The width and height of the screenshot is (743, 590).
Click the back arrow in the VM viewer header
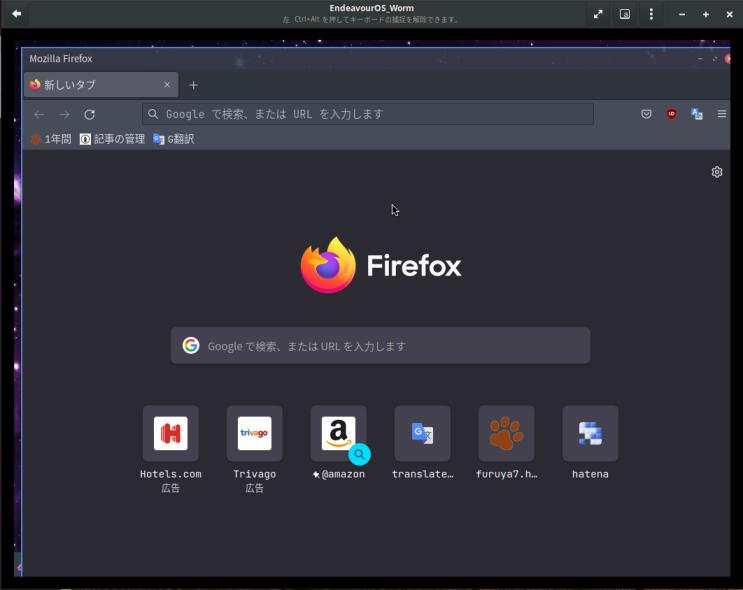pyautogui.click(x=17, y=14)
